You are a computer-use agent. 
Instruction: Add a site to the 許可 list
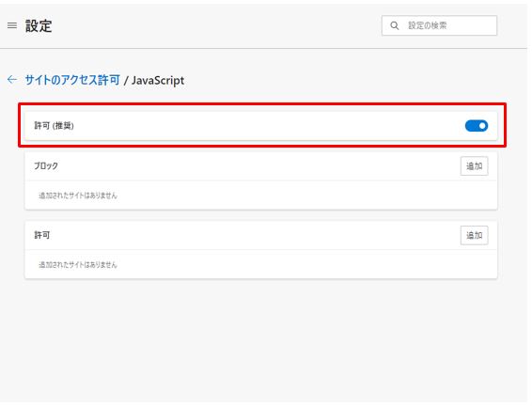pos(474,235)
